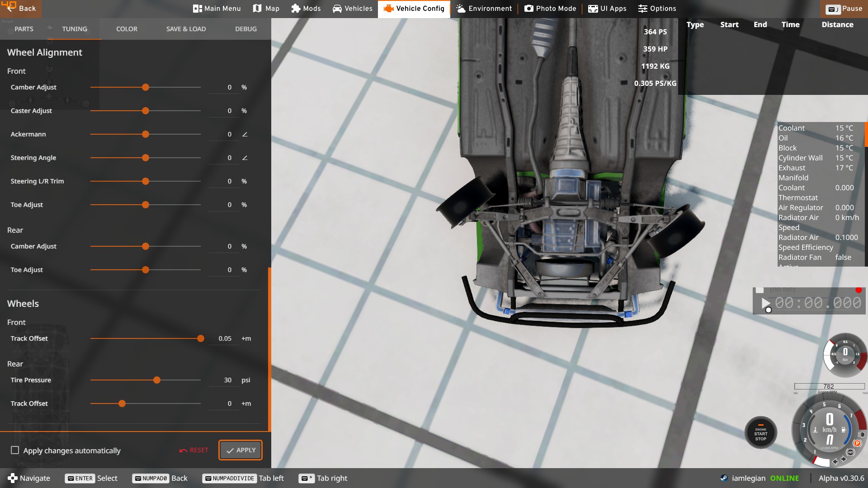Enable Apply changes automatically checkbox
868x488 pixels.
pyautogui.click(x=15, y=450)
